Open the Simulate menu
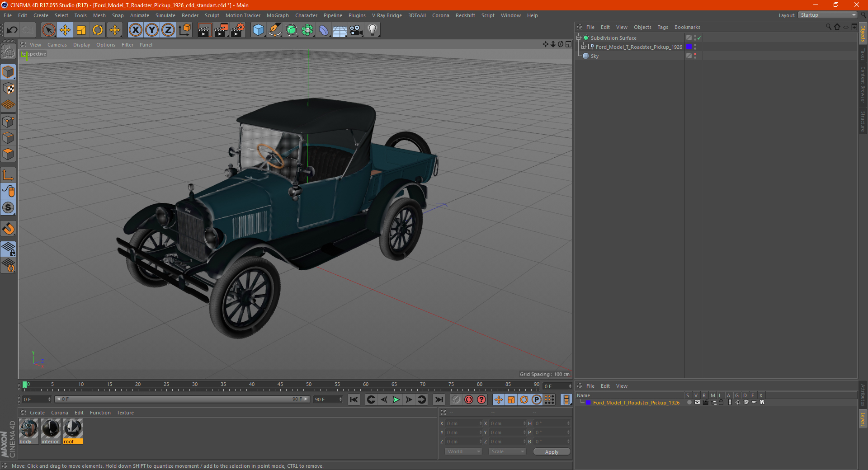The height and width of the screenshot is (470, 868). point(165,15)
